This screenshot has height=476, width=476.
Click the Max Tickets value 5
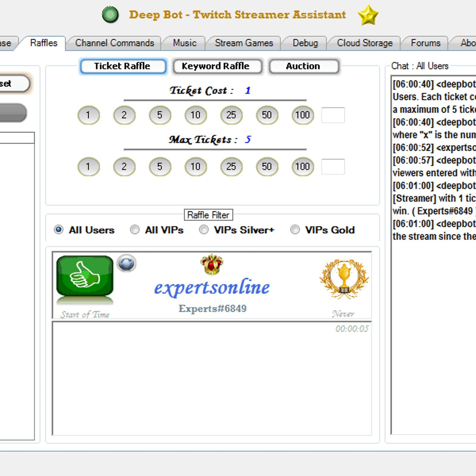click(x=248, y=140)
